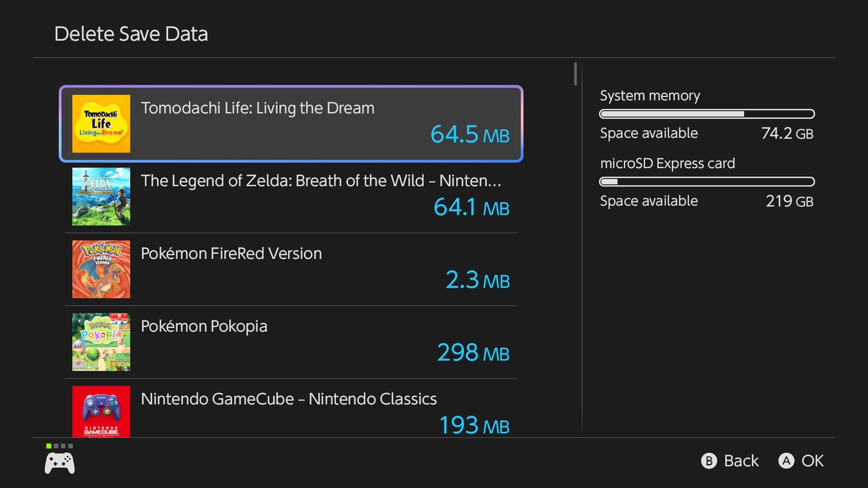Select Tomodachi Life: Living the Dream entry

point(291,124)
